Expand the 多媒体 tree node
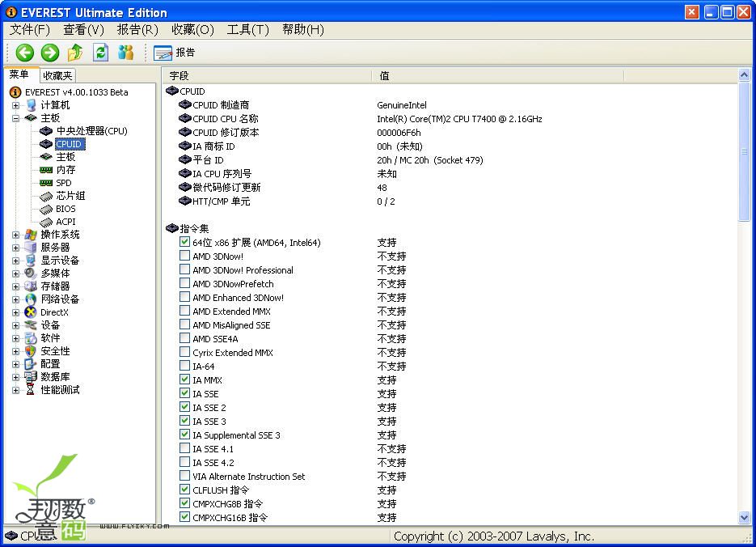Screen dimensions: 756x547 click(x=16, y=273)
